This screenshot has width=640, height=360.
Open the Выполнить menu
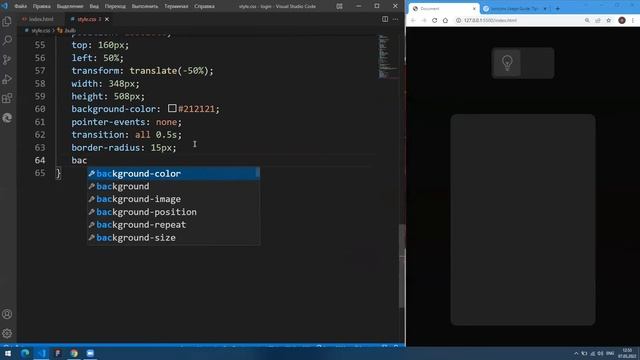pos(145,6)
